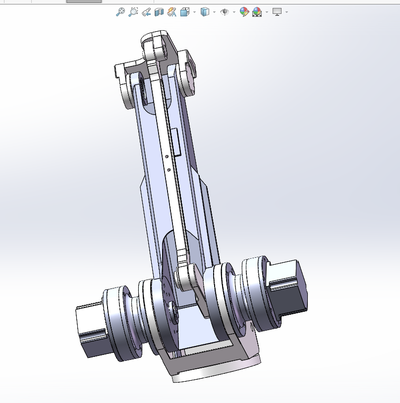This screenshot has width=400, height=403.
Task: Select the Zoom to Area tool
Action: [133, 12]
